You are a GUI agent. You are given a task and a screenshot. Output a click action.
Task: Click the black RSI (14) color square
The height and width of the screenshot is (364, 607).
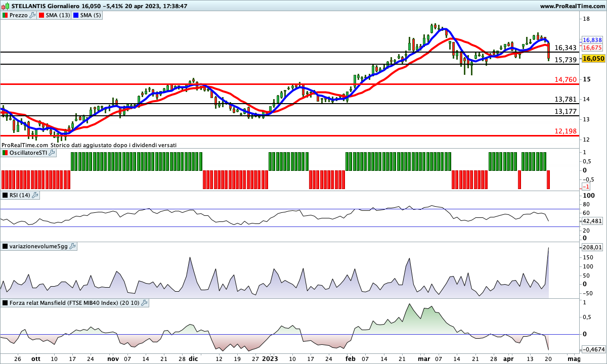[5, 195]
